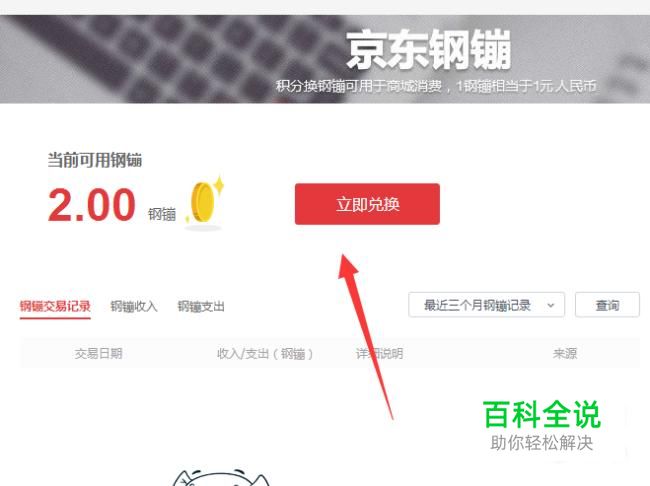Click the cartoon pig illustration

[221, 477]
